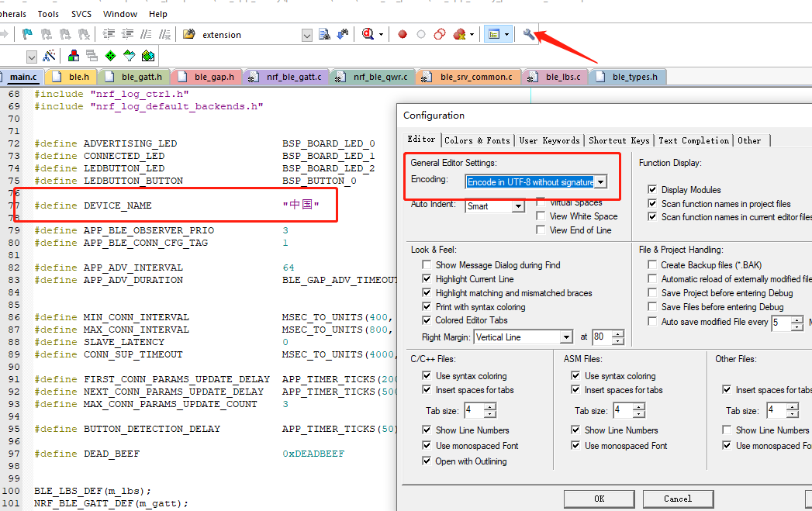
Task: Open User Keywords tab
Action: click(x=549, y=140)
